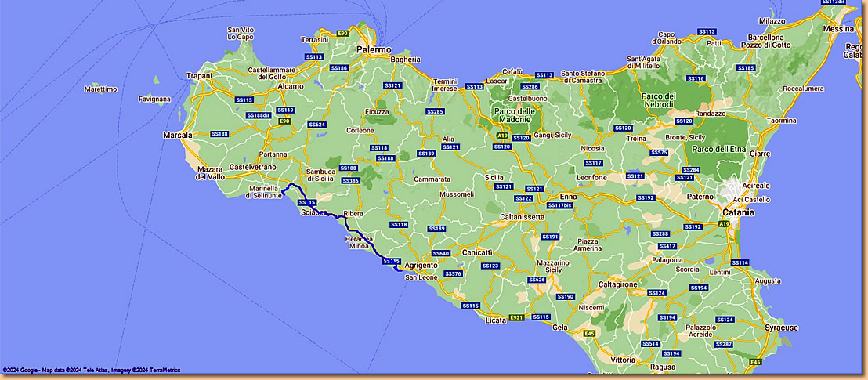Select the SS576 road shield

pos(453,273)
